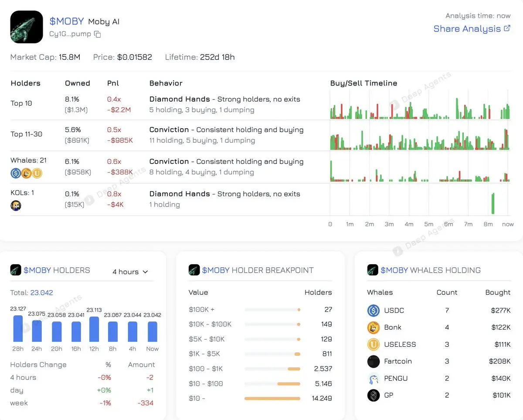Click the Now bar in holders chart
Image resolution: width=523 pixels, height=420 pixels.
coord(153,332)
